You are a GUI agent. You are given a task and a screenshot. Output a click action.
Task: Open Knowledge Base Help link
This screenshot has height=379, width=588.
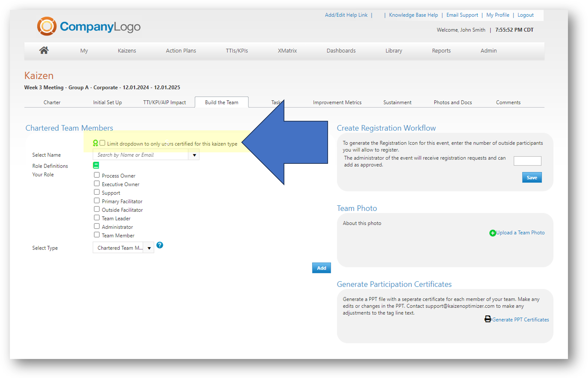coord(413,15)
